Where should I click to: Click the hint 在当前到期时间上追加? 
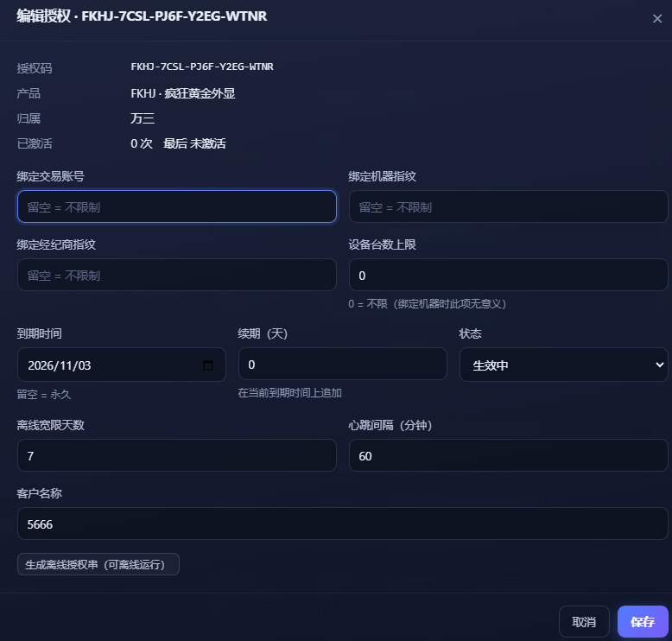tap(289, 393)
